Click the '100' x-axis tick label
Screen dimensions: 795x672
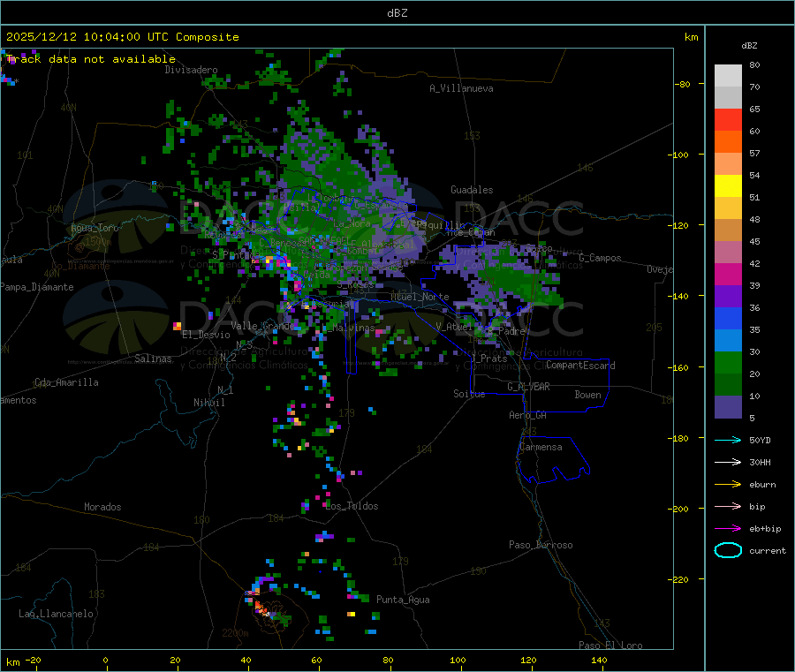click(458, 660)
